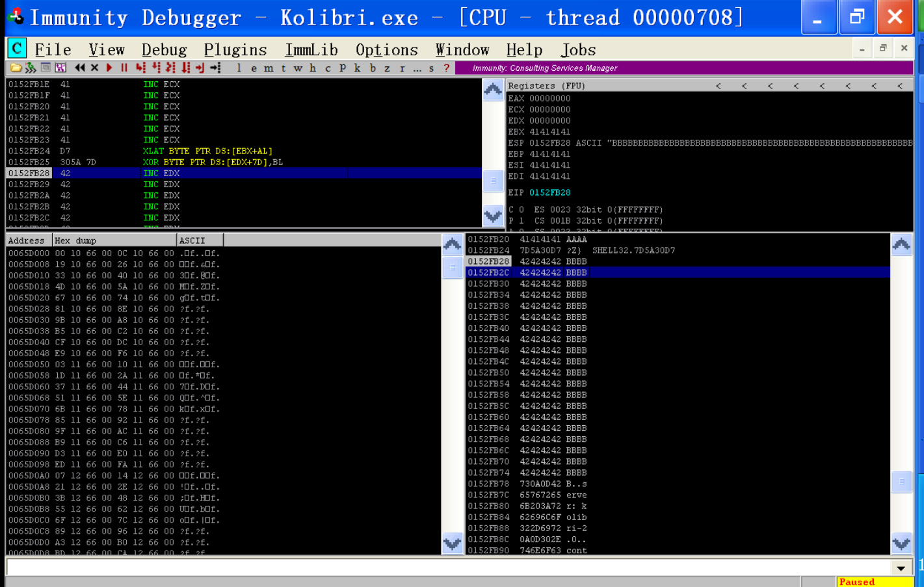Click into the command input bar
The width and height of the screenshot is (924, 587).
(448, 567)
